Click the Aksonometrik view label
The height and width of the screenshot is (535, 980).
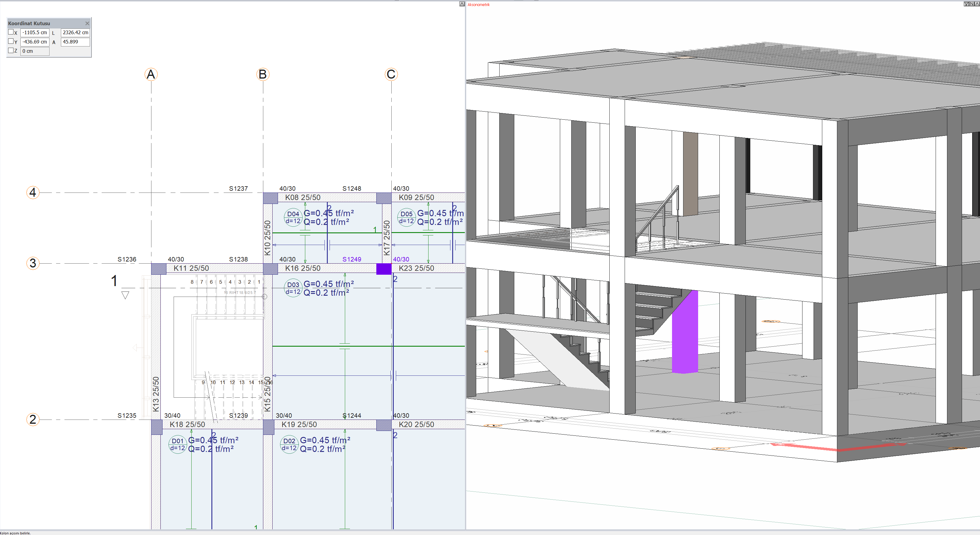pos(479,4)
